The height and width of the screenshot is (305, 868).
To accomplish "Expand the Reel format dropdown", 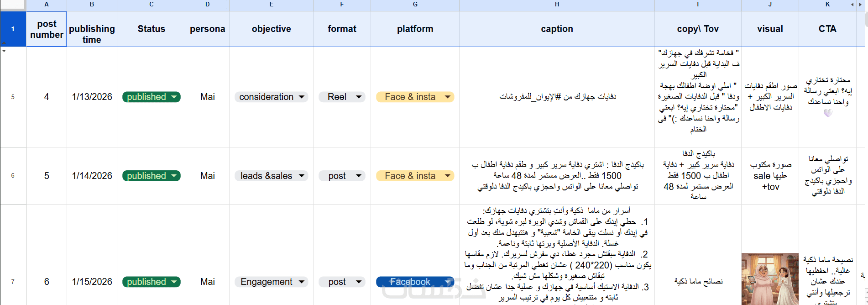I will tap(359, 97).
